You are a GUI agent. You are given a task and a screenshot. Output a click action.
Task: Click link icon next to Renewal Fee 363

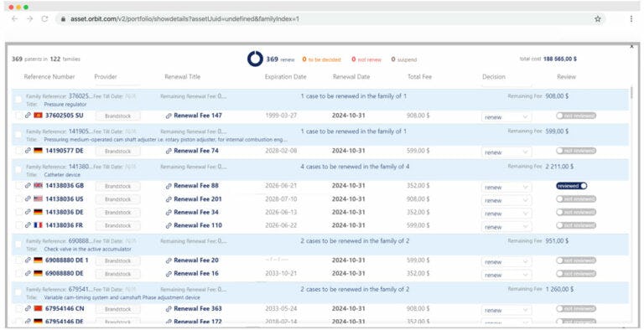click(x=169, y=309)
